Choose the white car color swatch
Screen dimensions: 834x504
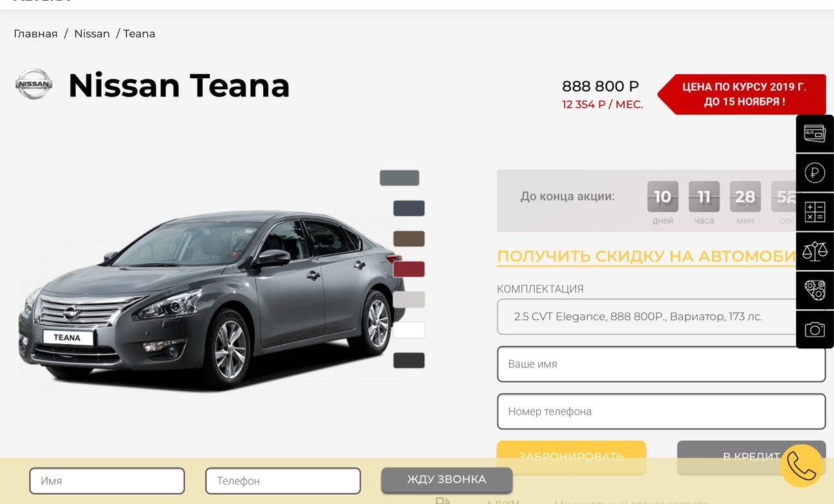click(409, 330)
